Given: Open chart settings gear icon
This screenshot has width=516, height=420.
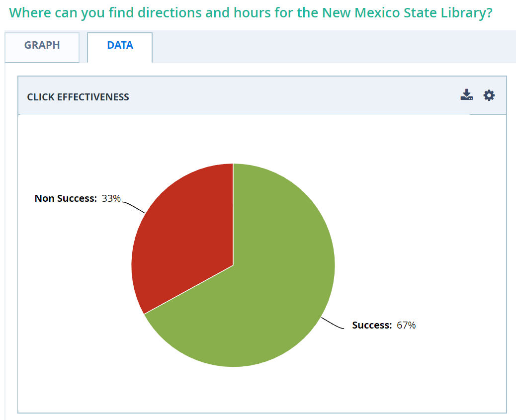Looking at the screenshot, I should pyautogui.click(x=489, y=95).
